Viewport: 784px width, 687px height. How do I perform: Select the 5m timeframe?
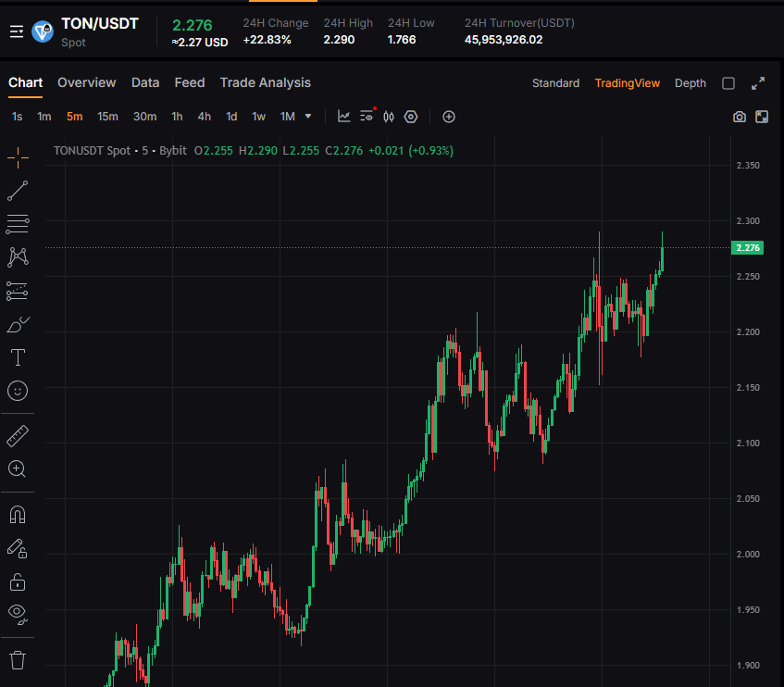[x=74, y=117]
